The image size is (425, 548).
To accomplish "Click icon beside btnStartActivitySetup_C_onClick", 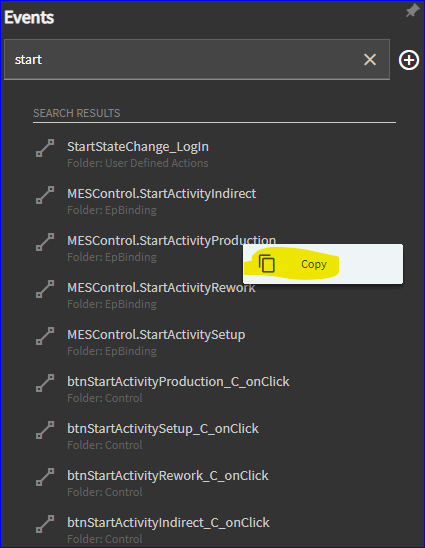I will click(45, 430).
